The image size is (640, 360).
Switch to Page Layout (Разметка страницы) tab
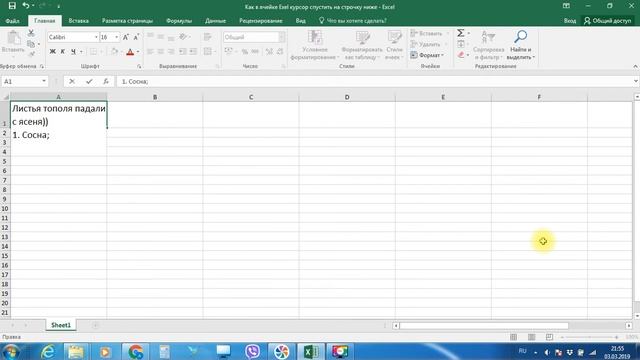tap(127, 21)
